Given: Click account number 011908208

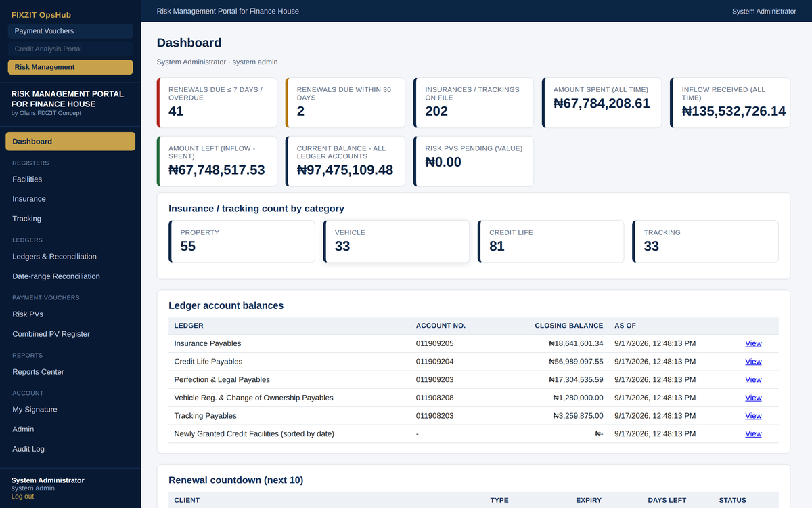Looking at the screenshot, I should 435,398.
